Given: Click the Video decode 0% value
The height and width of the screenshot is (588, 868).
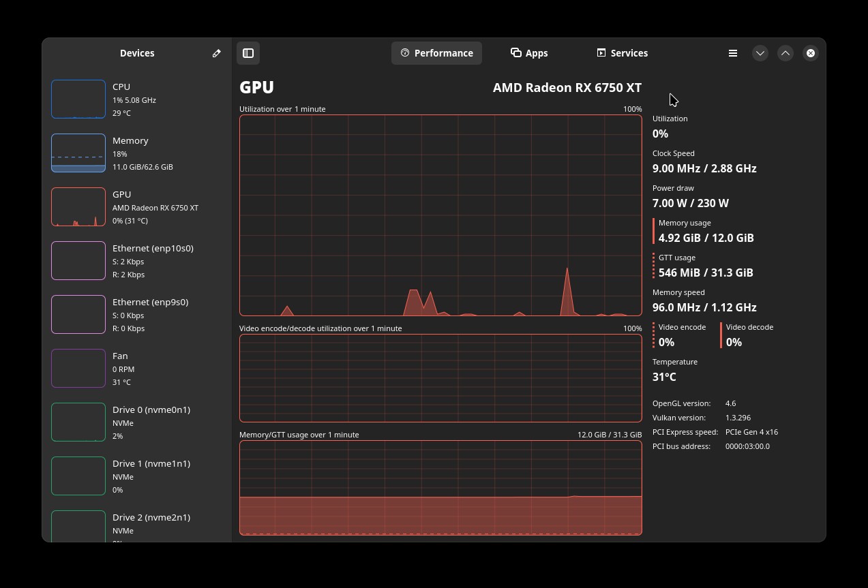Looking at the screenshot, I should coord(734,342).
